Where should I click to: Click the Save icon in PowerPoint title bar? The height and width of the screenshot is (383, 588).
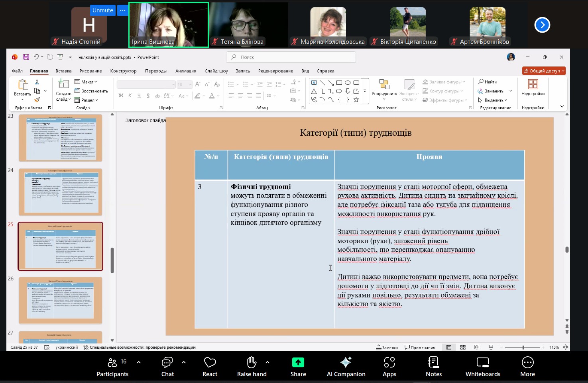[26, 57]
